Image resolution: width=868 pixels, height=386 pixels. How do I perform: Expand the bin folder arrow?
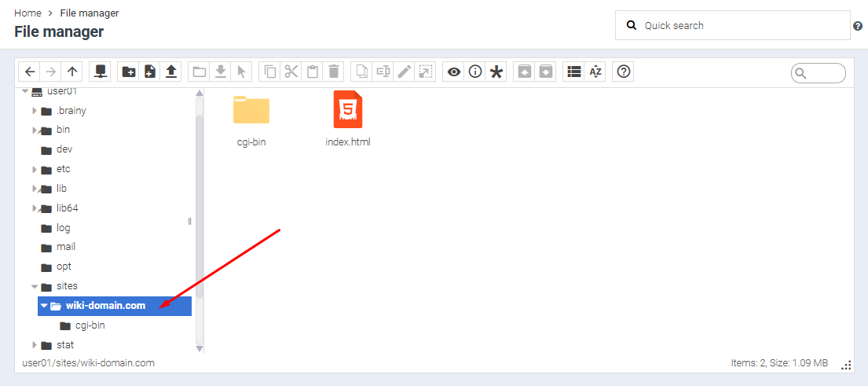35,131
